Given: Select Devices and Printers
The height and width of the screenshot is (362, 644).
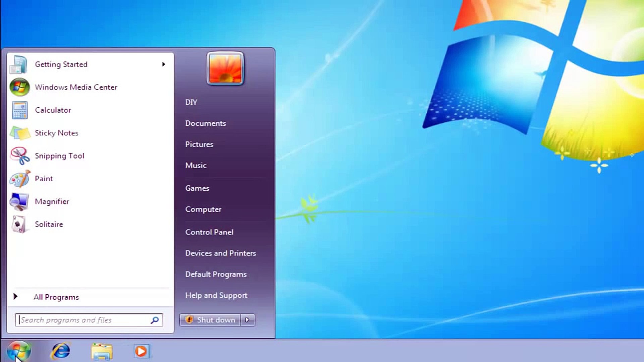Looking at the screenshot, I should tap(220, 253).
